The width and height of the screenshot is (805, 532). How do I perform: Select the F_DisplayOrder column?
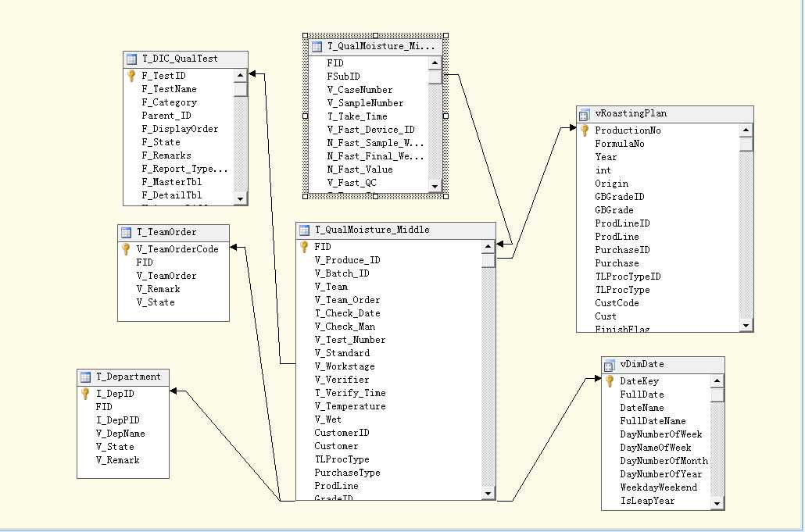click(180, 129)
